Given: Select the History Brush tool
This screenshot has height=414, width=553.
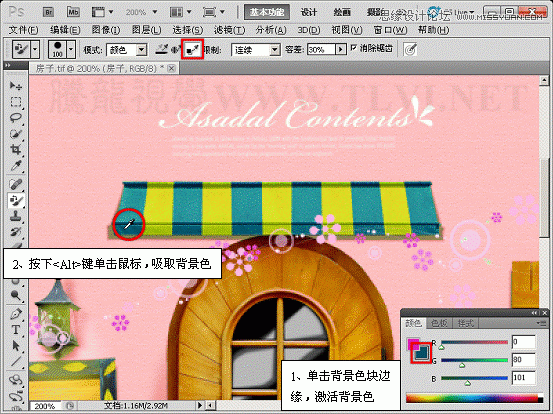Looking at the screenshot, I should pos(16,232).
